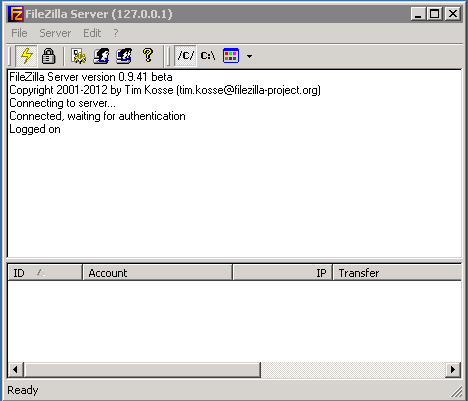Click 'FileZilla Server version 0.9.41 beta' line

tap(91, 77)
